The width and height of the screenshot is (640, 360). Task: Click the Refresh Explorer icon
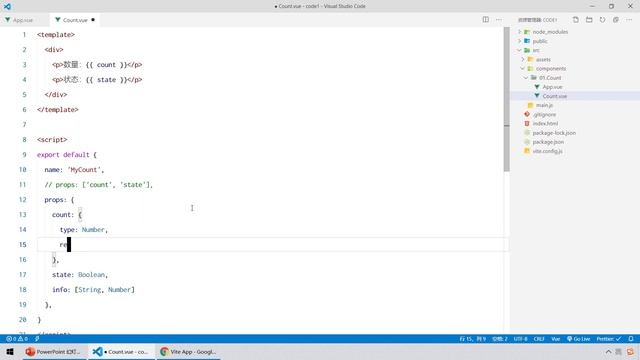pos(602,20)
